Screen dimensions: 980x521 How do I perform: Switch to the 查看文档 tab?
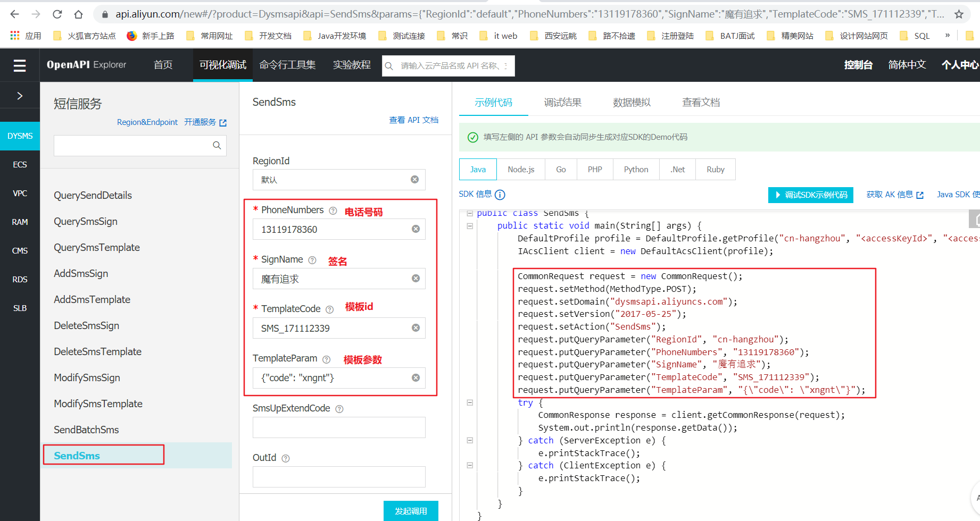(x=701, y=103)
